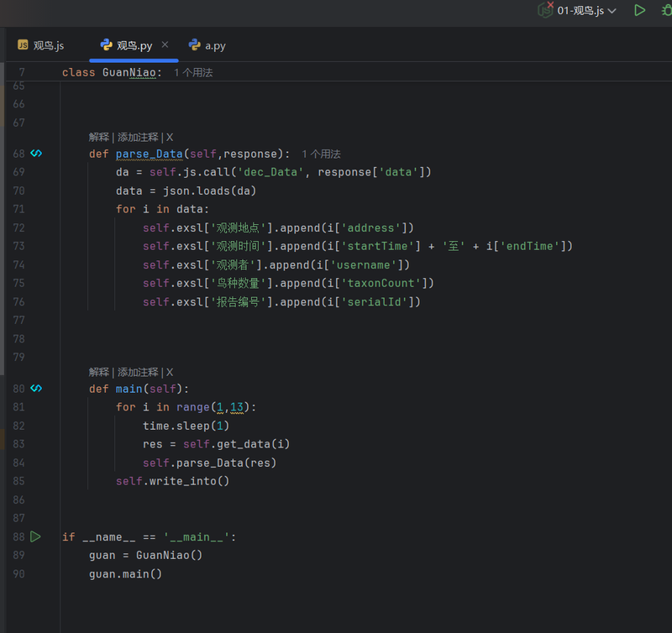The height and width of the screenshot is (633, 672).
Task: Click the Node.js run configuration icon
Action: (545, 9)
